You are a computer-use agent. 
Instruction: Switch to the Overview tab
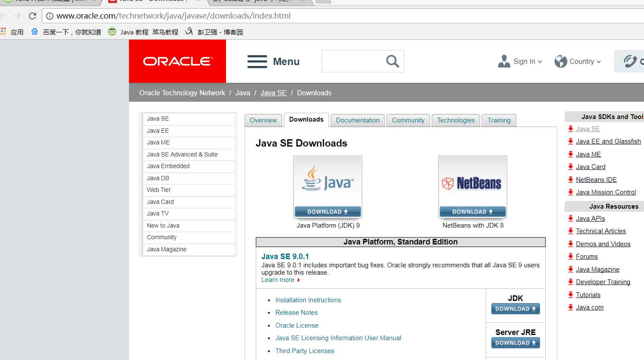coord(263,120)
